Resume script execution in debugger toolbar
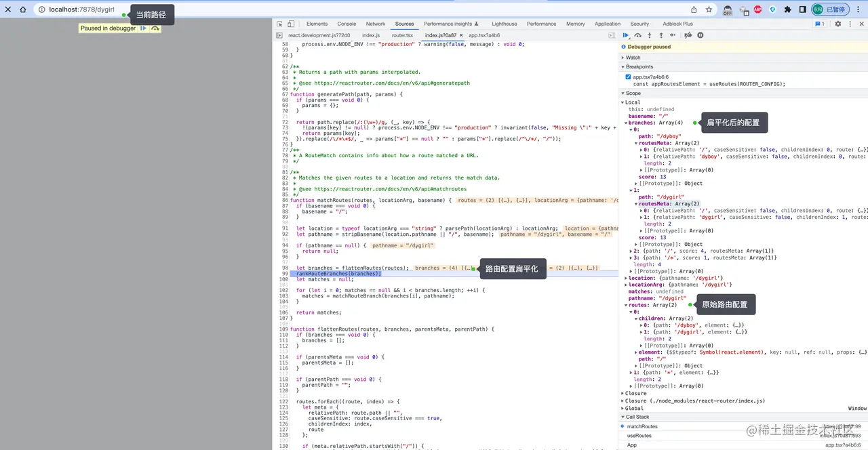Image resolution: width=868 pixels, height=450 pixels. pos(626,35)
